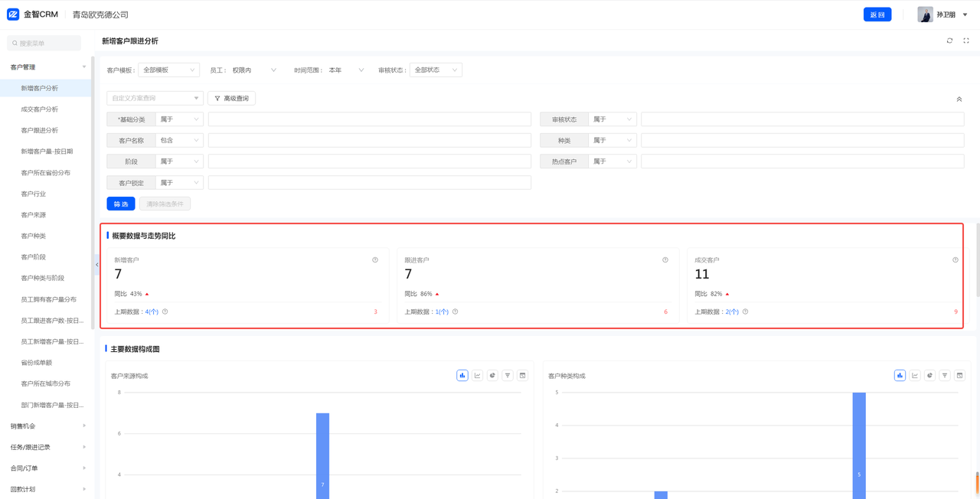Open 时间范围 dropdown showing 本年
The width and height of the screenshot is (980, 499).
pyautogui.click(x=346, y=70)
